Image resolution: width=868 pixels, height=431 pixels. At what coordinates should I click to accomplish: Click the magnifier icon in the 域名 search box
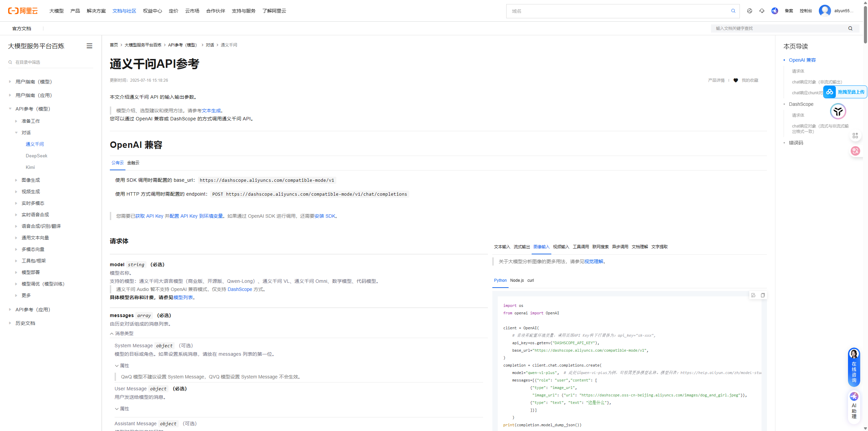pos(733,11)
